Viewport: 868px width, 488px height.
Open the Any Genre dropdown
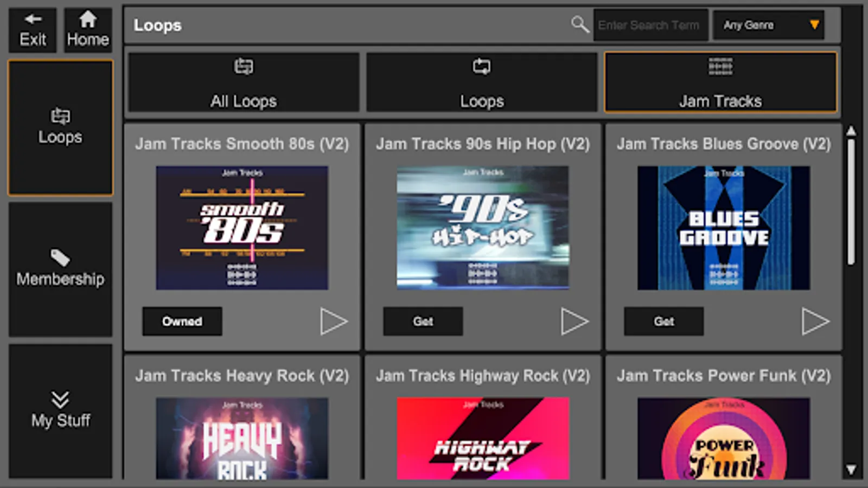(768, 25)
